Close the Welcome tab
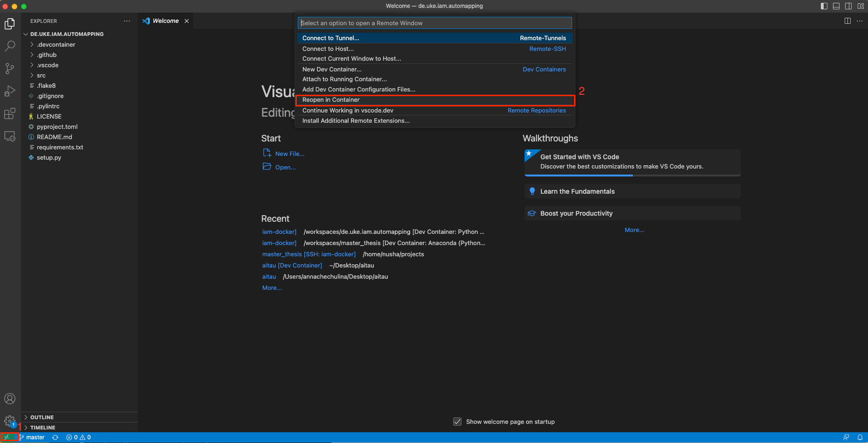The image size is (868, 443). pyautogui.click(x=187, y=21)
